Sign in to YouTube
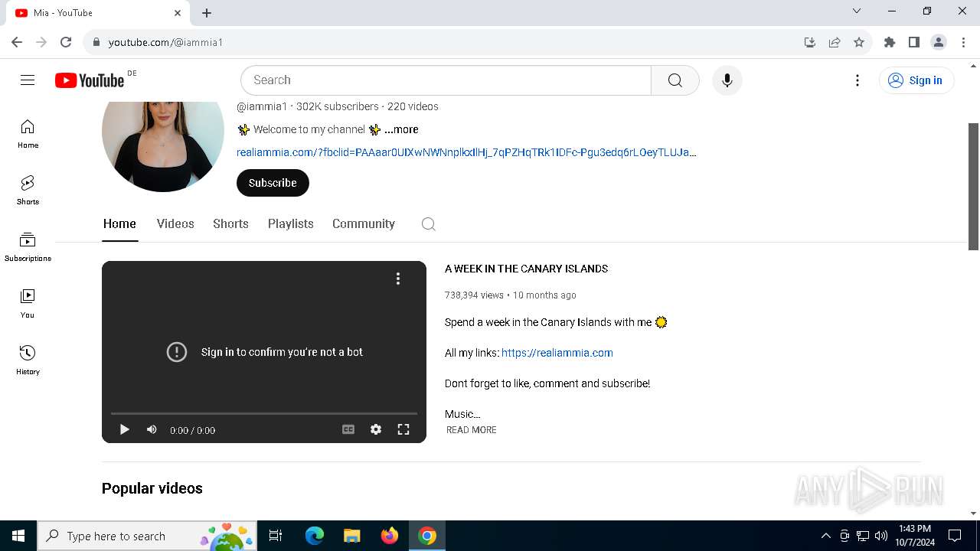Screen dimensions: 980x551 coord(916,80)
